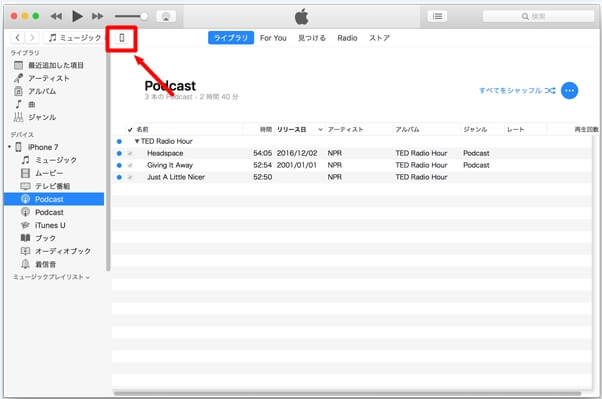Sort by the 名前 column header
This screenshot has width=602, height=399.
click(x=142, y=129)
